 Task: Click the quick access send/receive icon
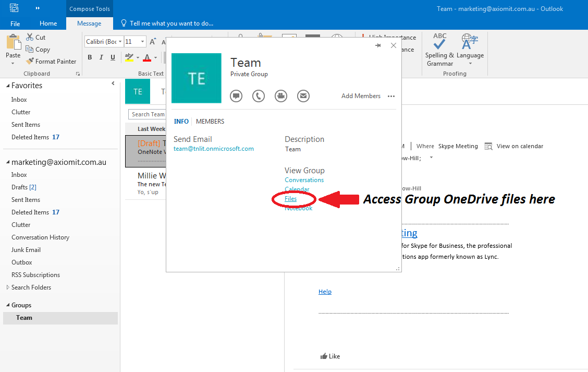(x=14, y=8)
